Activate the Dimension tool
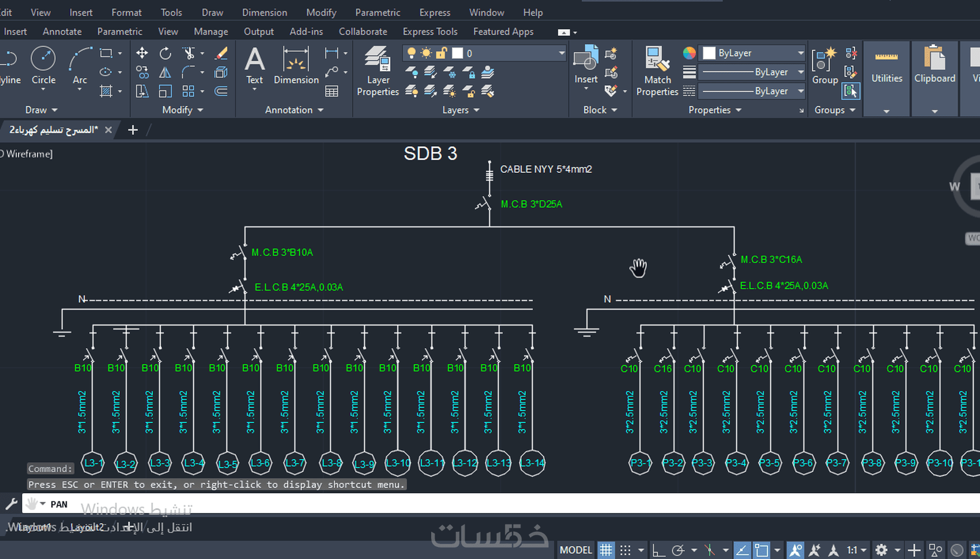Viewport: 980px width, 559px height. point(296,65)
